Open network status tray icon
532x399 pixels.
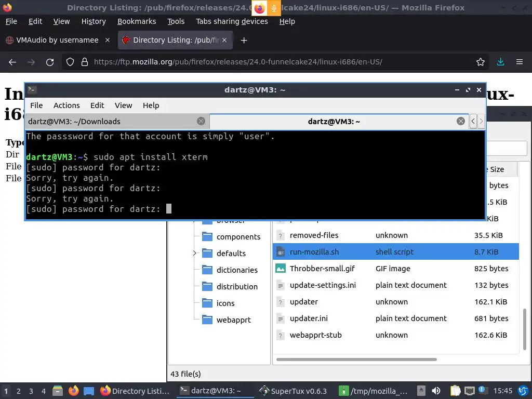click(x=470, y=391)
